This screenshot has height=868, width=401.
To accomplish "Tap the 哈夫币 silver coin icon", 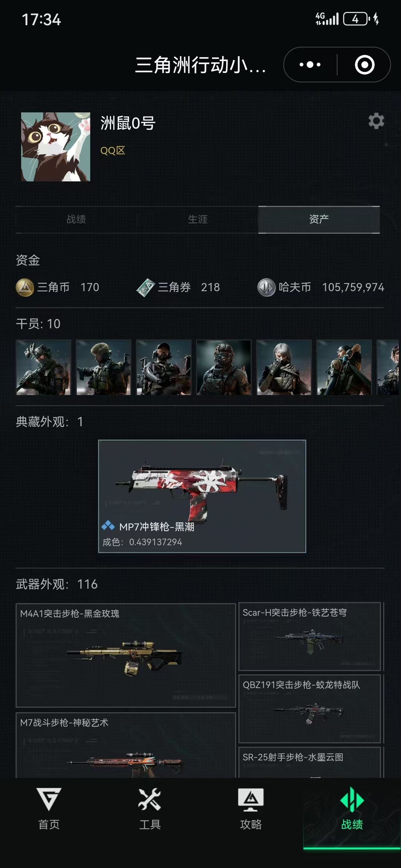I will click(266, 287).
